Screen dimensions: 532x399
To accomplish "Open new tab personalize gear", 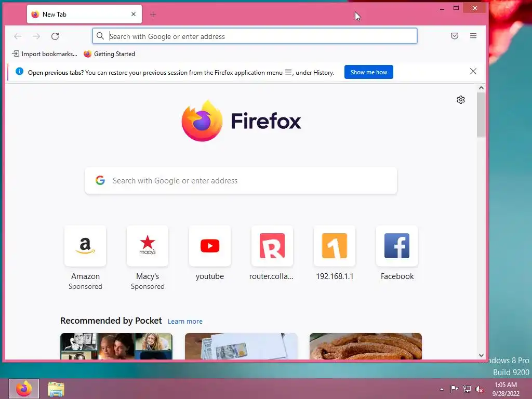I will tap(461, 100).
